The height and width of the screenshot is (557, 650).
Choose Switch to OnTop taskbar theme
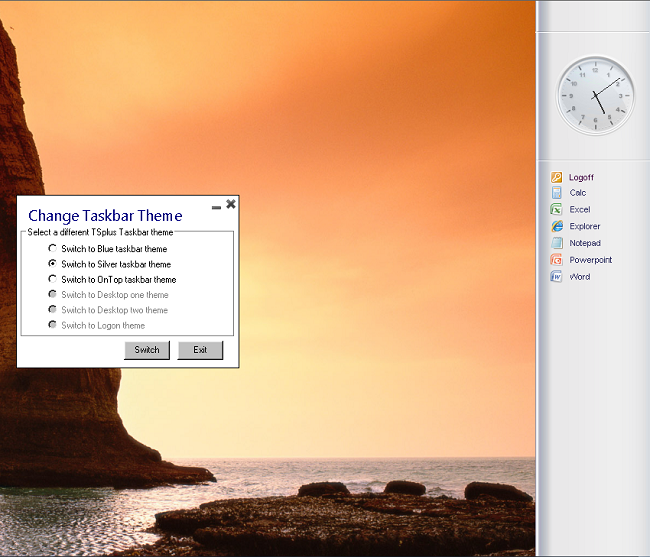click(53, 280)
